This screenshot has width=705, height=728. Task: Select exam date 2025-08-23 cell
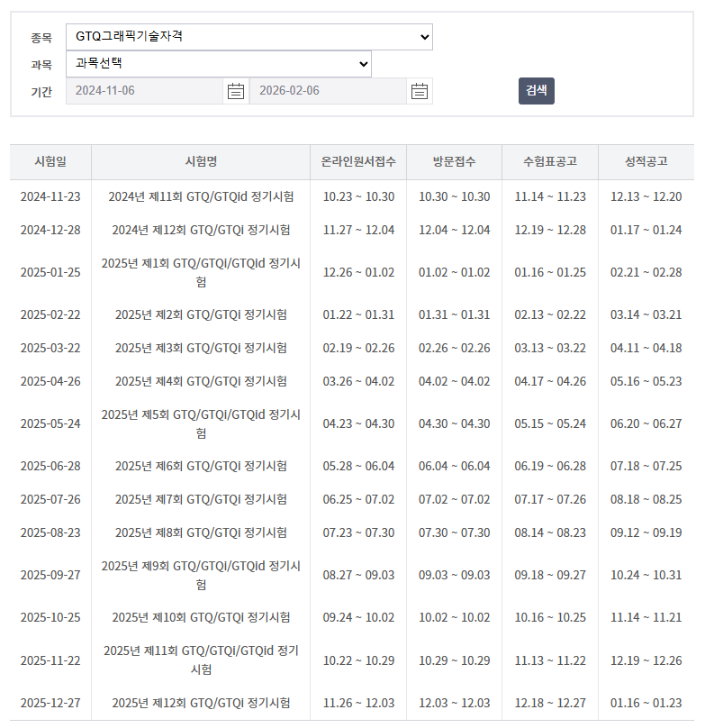(50, 533)
